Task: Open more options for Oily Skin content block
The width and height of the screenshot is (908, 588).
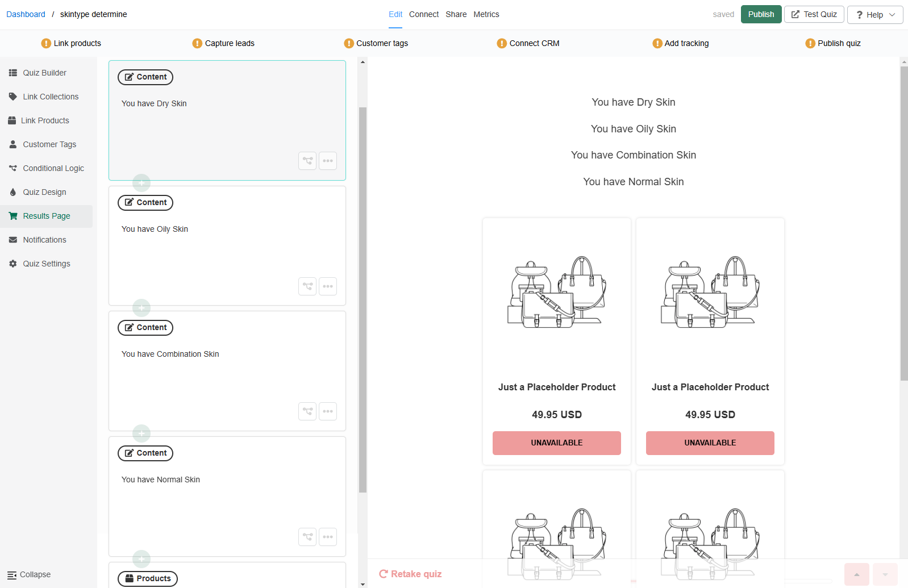Action: pos(328,286)
